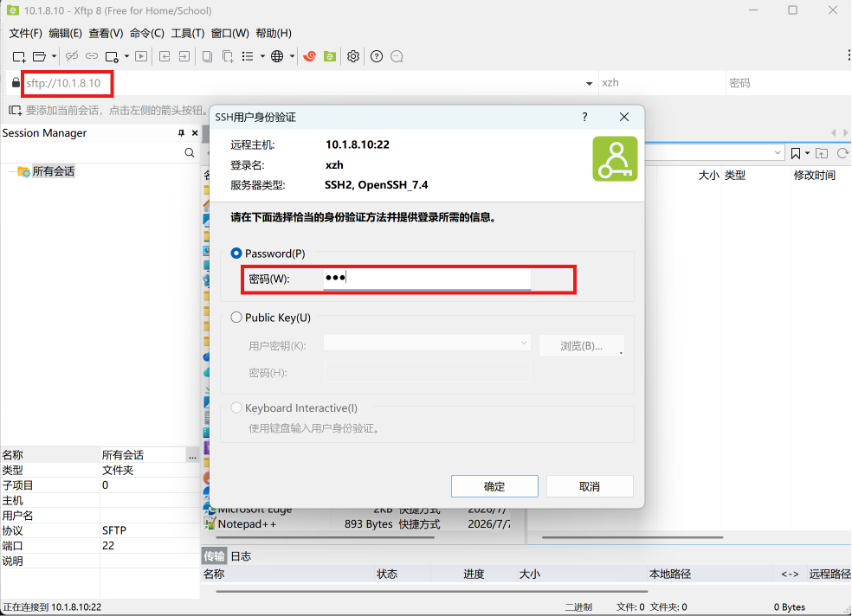This screenshot has width=852, height=616.
Task: Click the Help question-mark toolbar icon
Action: tap(377, 56)
